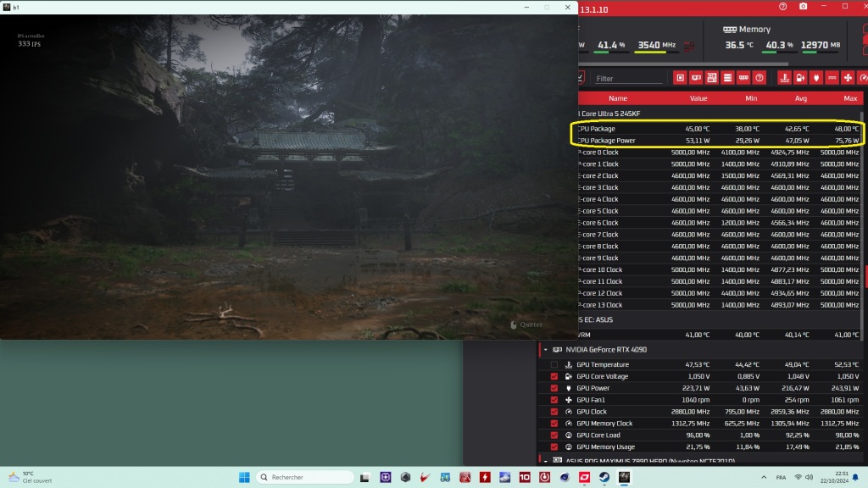Click the horizontal scrollbar under the summary panel
The image size is (868, 488).
[684, 64]
